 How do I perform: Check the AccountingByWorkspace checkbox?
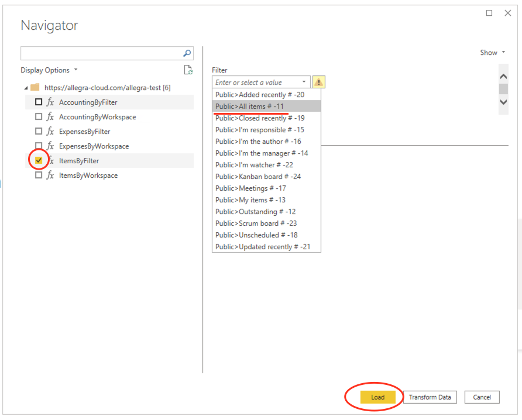pyautogui.click(x=38, y=116)
